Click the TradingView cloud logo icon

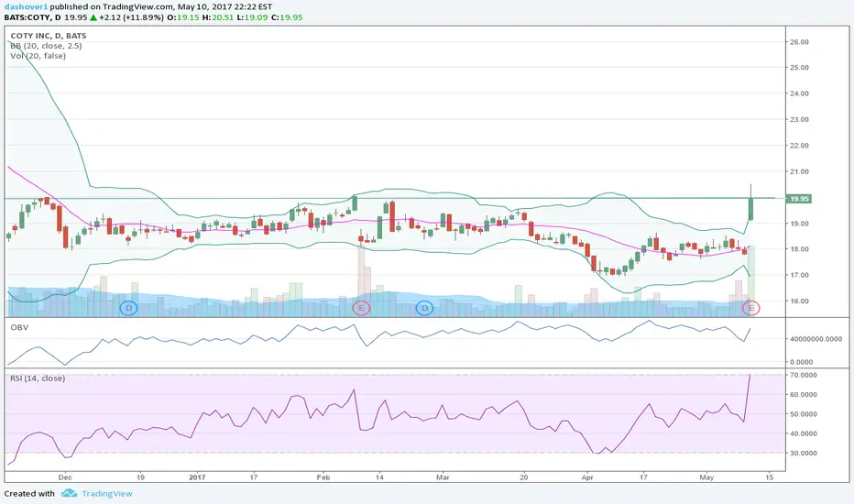pyautogui.click(x=69, y=493)
